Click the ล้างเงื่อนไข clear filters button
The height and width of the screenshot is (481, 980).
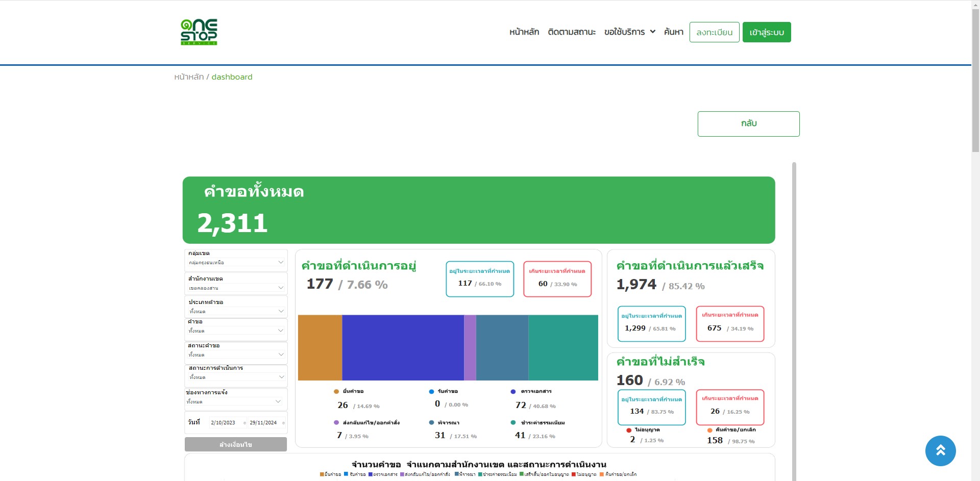(x=236, y=444)
